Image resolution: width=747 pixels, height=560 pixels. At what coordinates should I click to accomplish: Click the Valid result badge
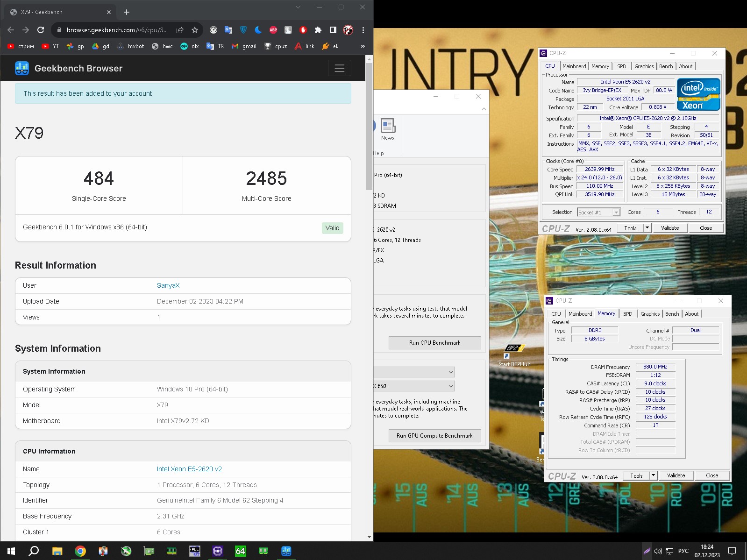[x=333, y=228]
